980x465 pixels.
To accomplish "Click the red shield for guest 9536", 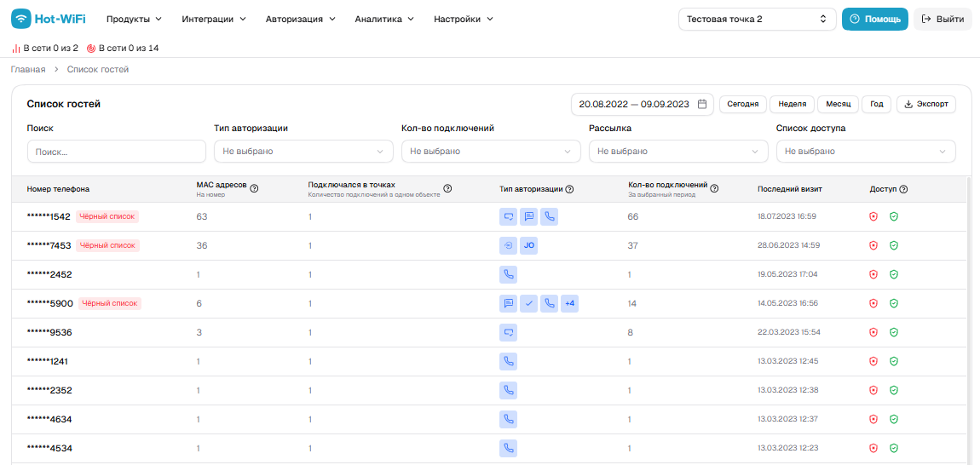I will click(x=873, y=332).
